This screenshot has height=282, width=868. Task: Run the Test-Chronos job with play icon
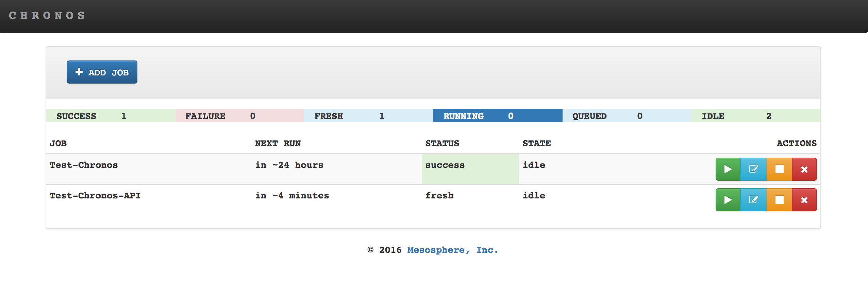click(728, 169)
